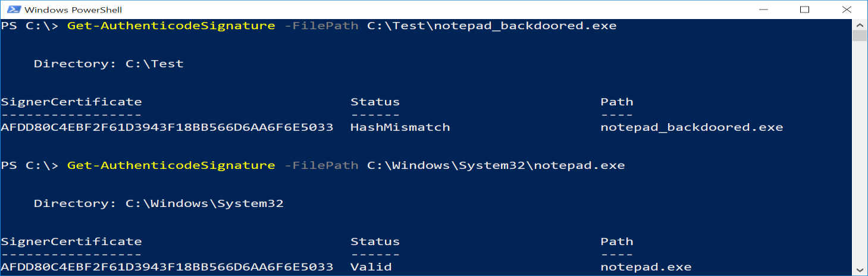This screenshot has width=868, height=276.
Task: Click the scrollbar up arrow
Action: (860, 24)
